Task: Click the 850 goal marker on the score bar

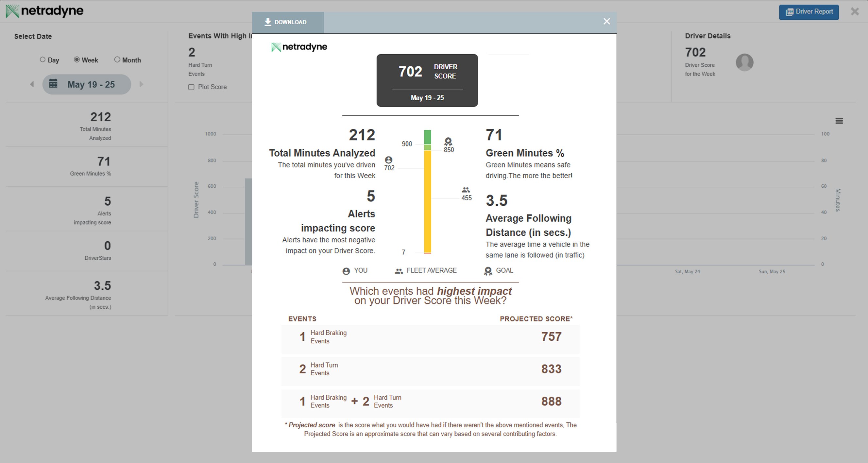Action: tap(448, 142)
